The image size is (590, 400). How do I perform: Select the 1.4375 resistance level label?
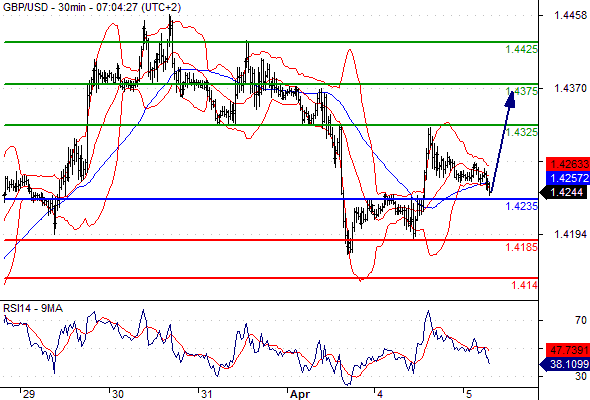522,91
